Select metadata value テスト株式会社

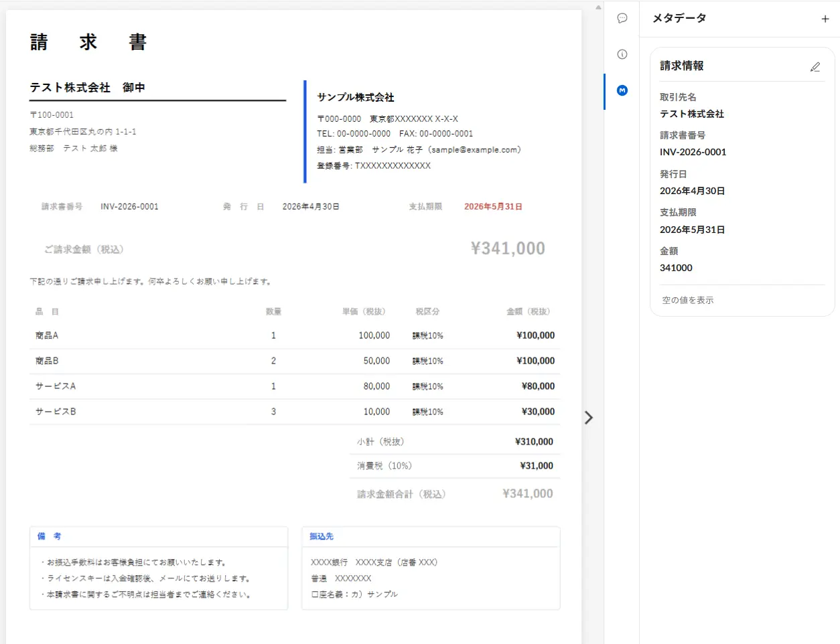[692, 114]
